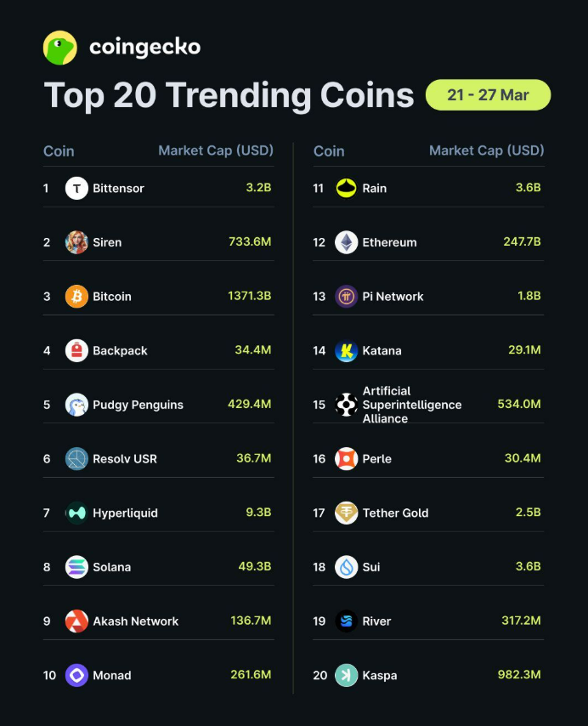Click the Sui water drop icon

tap(346, 567)
